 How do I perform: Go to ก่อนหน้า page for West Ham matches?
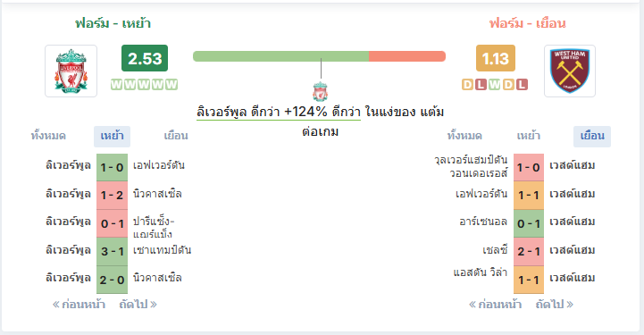click(496, 305)
